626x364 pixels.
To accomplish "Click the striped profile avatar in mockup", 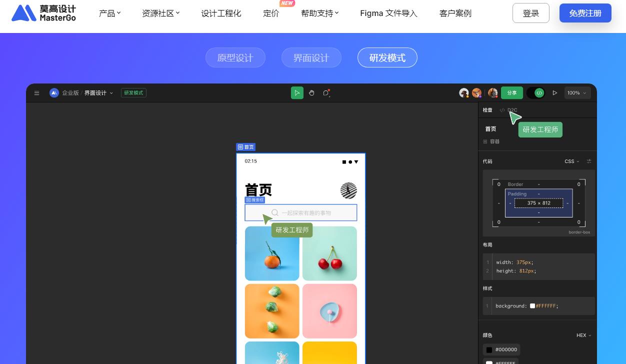I will click(x=349, y=190).
